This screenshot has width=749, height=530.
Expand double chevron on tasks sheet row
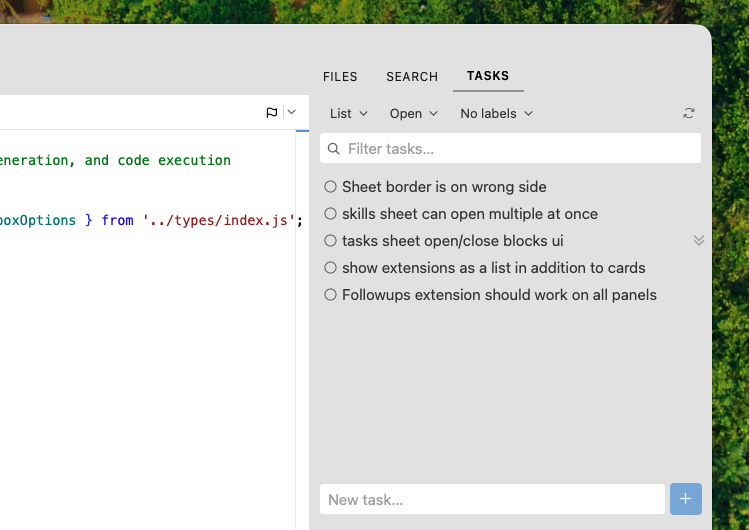pyautogui.click(x=698, y=241)
